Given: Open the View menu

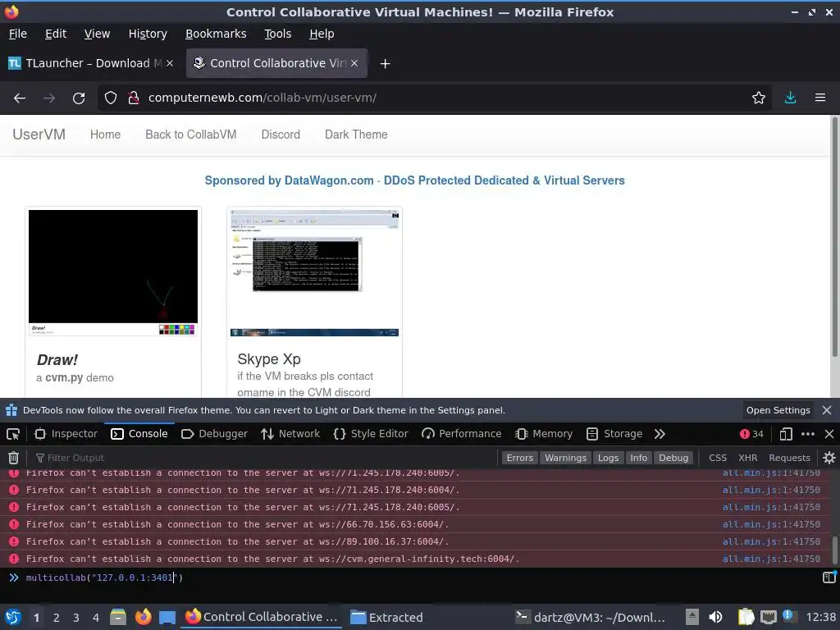Looking at the screenshot, I should 97,34.
